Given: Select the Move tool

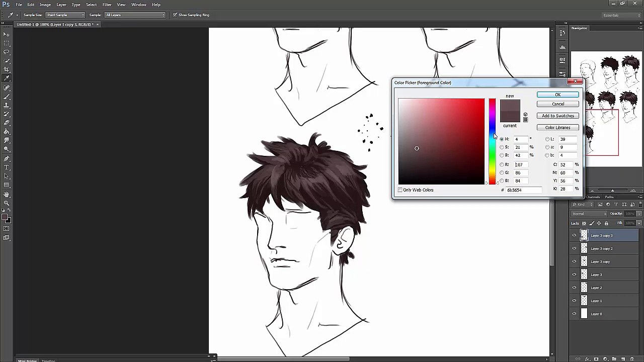Looking at the screenshot, I should (x=7, y=34).
